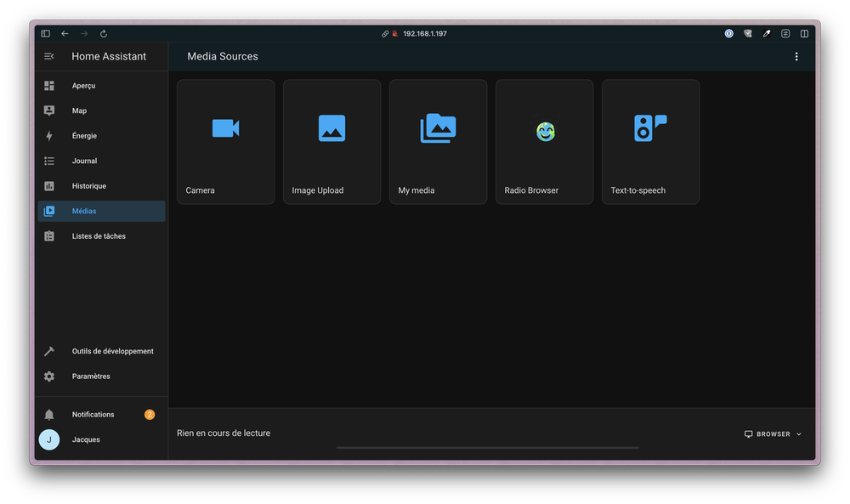Open the Listes de tâches clipboard icon

[x=49, y=236]
